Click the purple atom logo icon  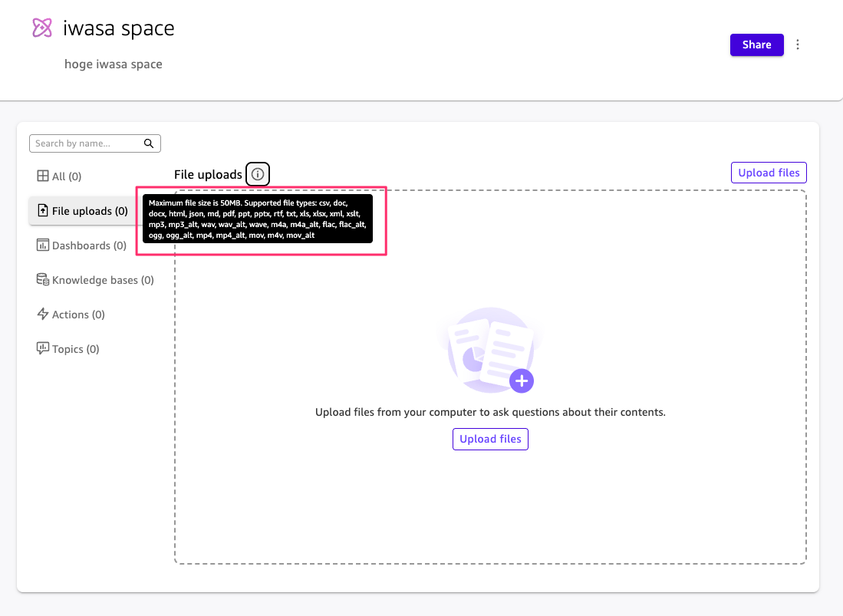[x=43, y=29]
